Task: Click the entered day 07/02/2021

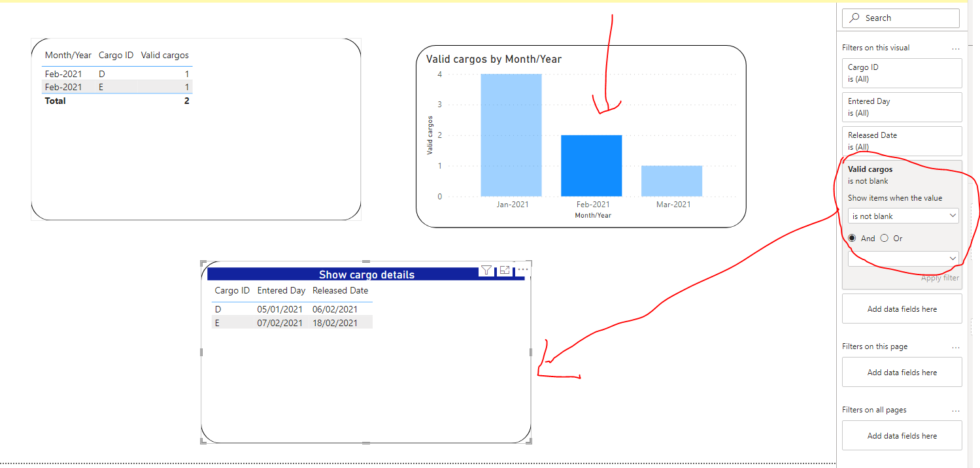Action: click(280, 322)
